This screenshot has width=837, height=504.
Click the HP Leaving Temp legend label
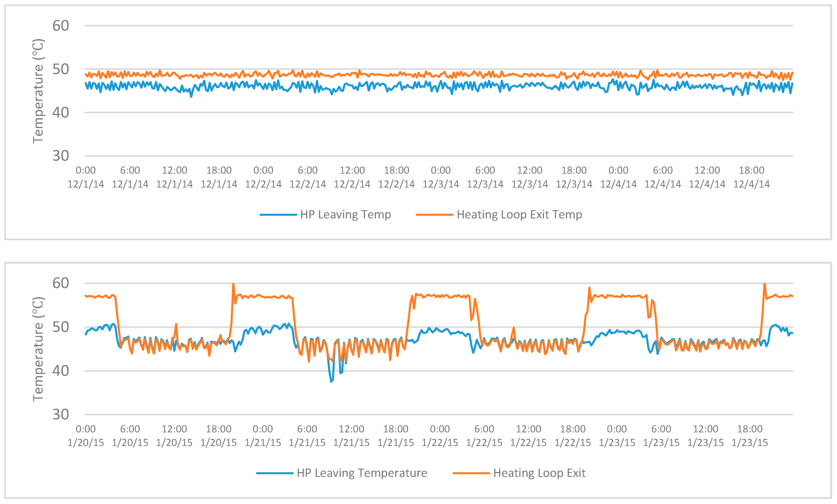coord(345,214)
